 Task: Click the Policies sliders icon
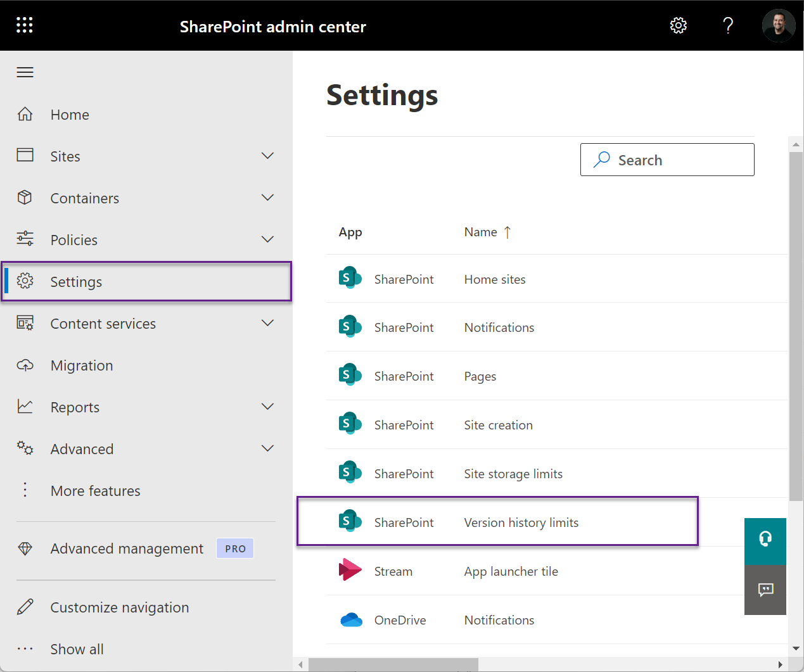pyautogui.click(x=25, y=239)
